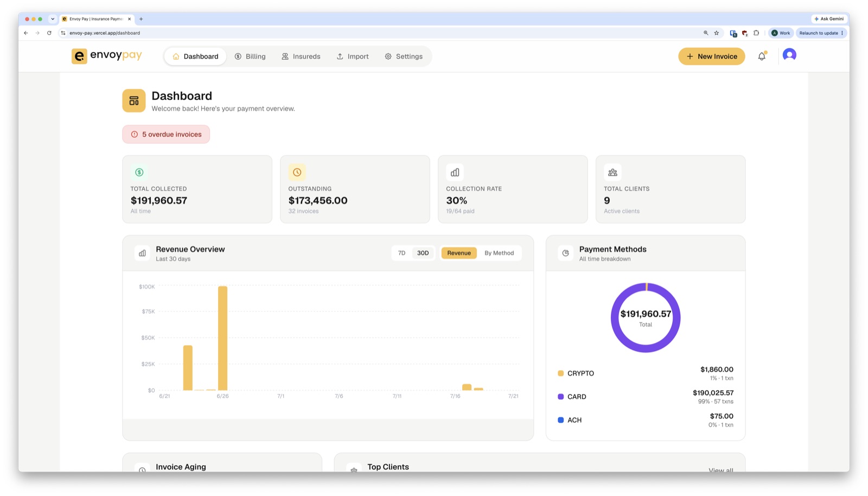Reload the page in the browser
Screen dimensions: 868x496
pyautogui.click(x=49, y=33)
